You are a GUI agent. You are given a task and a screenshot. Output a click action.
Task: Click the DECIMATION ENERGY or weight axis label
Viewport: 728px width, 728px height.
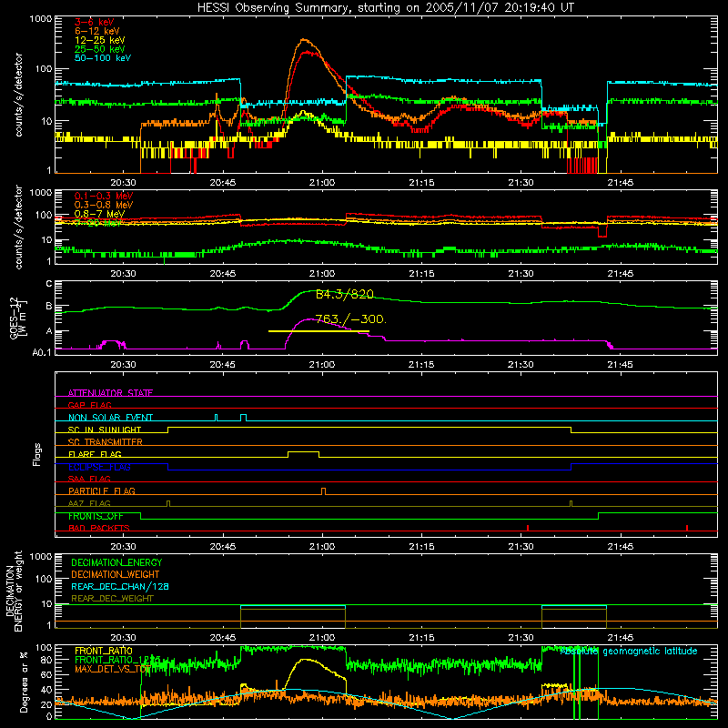click(14, 591)
